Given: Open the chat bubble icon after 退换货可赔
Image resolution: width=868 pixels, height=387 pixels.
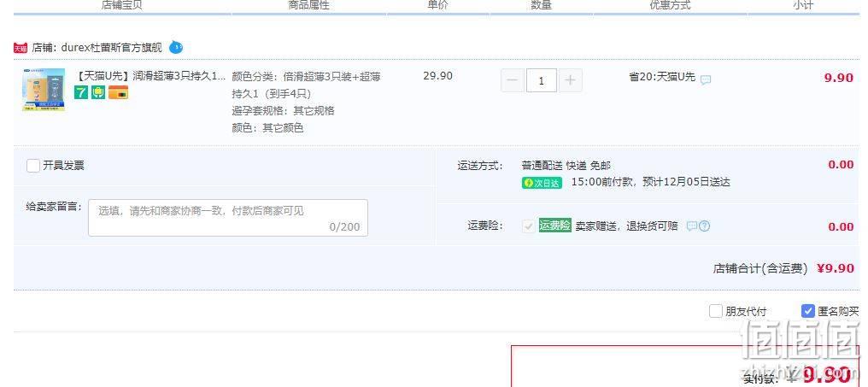Looking at the screenshot, I should click(691, 226).
